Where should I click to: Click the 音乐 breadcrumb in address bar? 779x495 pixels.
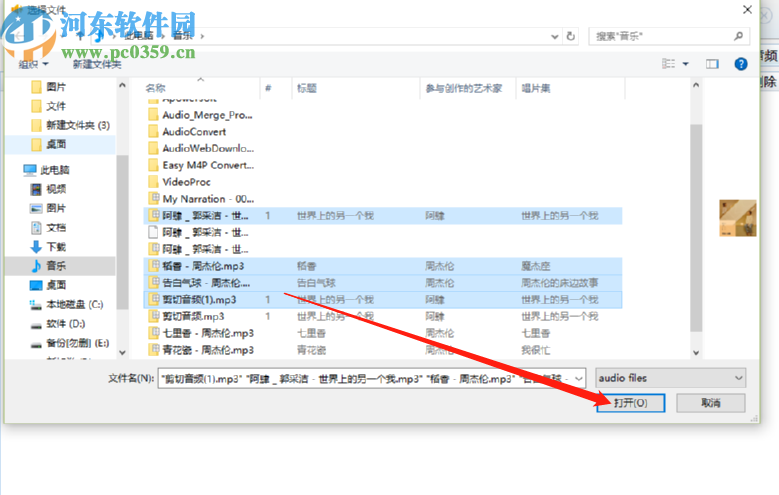(x=182, y=36)
